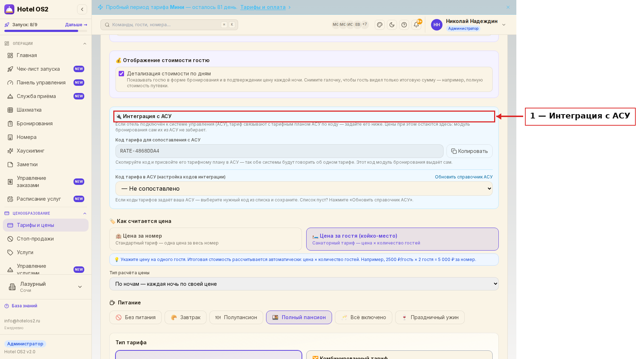The width and height of the screenshot is (644, 359).
Task: Click the НН user avatar
Action: click(x=437, y=25)
